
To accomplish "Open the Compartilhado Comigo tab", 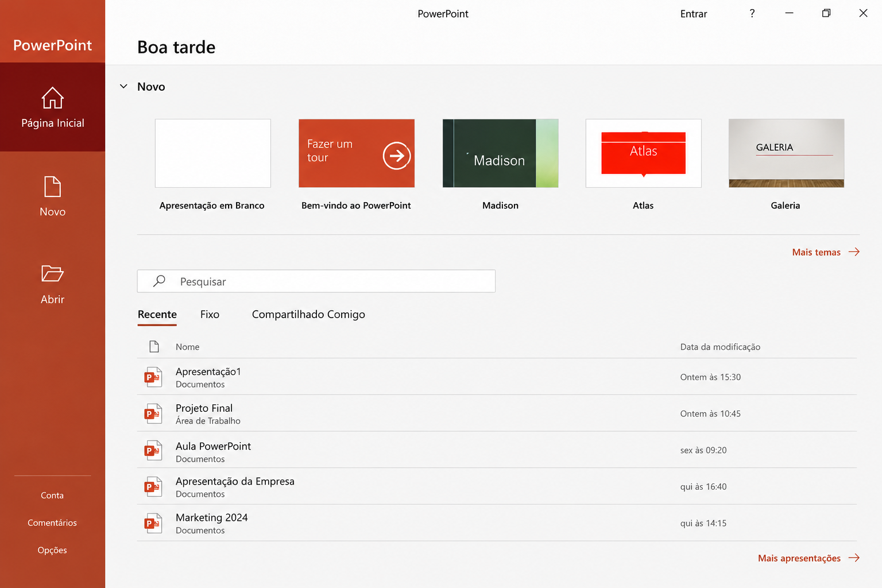I will click(308, 315).
